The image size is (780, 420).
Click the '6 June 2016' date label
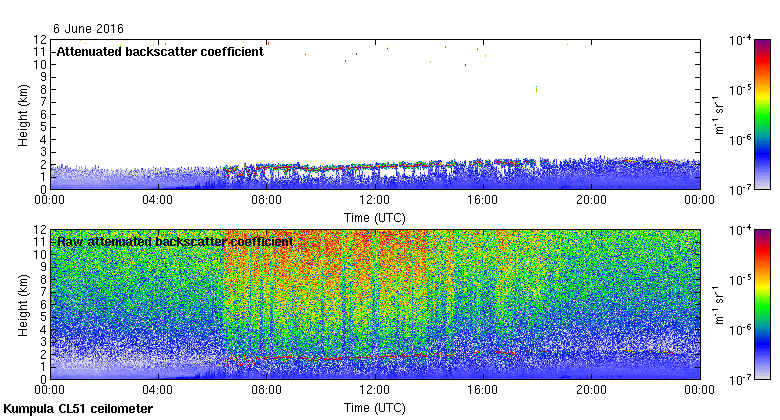tap(88, 28)
